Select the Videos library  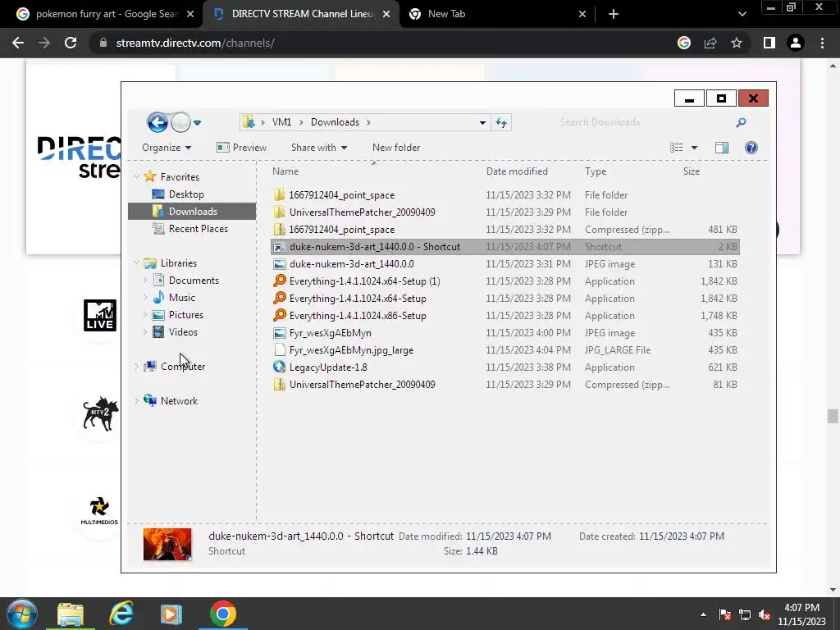[x=183, y=332]
